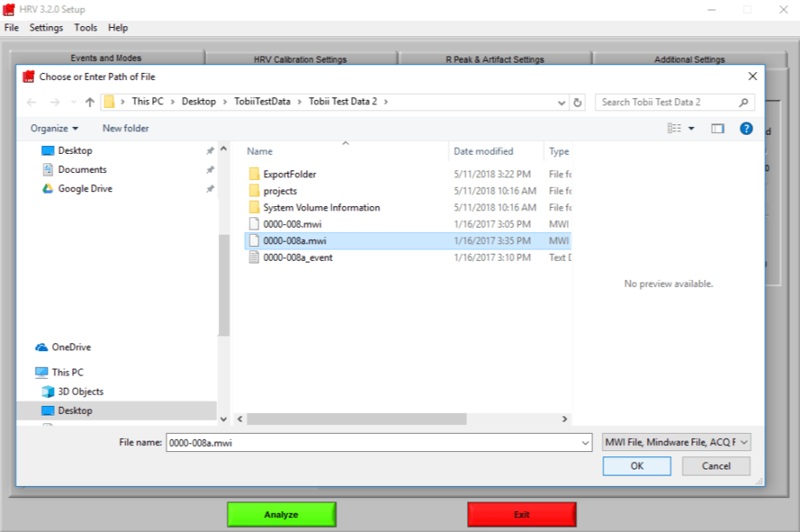
Task: Select Google Drive in the sidebar
Action: (83, 188)
